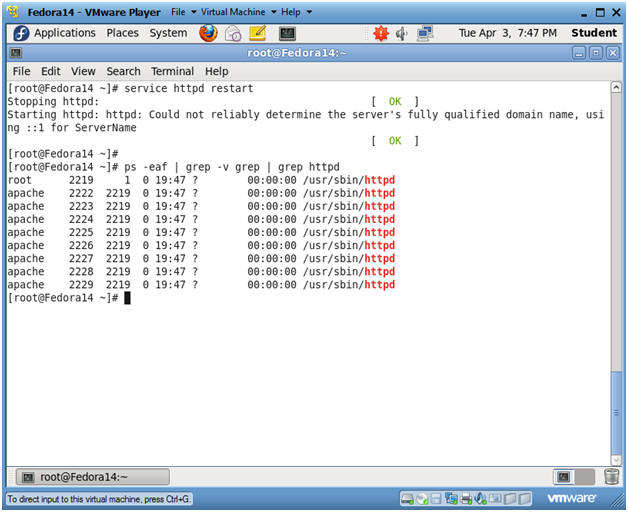Click the VMware network adapter device icon
The width and height of the screenshot is (628, 512).
(x=451, y=498)
